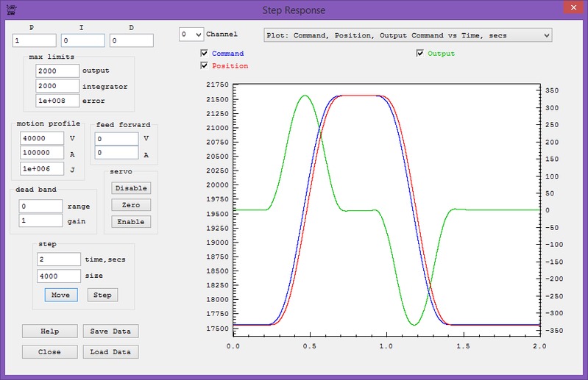
Task: Uncheck the Output plot checkbox
Action: (x=420, y=54)
